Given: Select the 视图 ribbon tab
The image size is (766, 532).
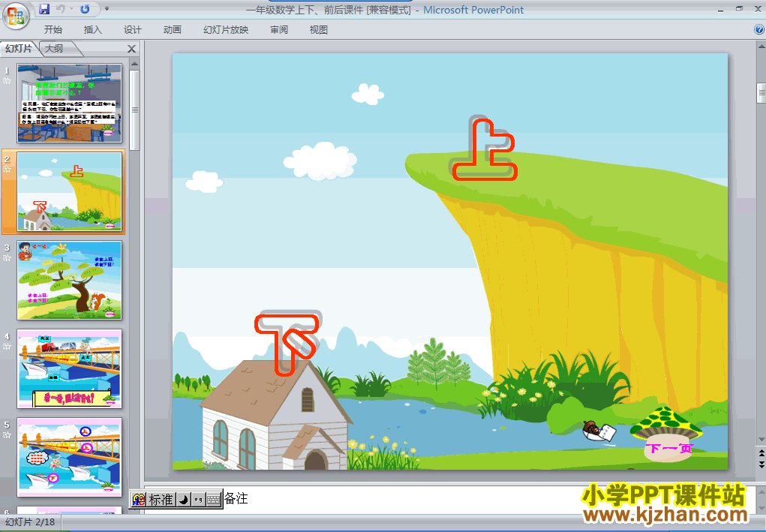Looking at the screenshot, I should pyautogui.click(x=319, y=30).
